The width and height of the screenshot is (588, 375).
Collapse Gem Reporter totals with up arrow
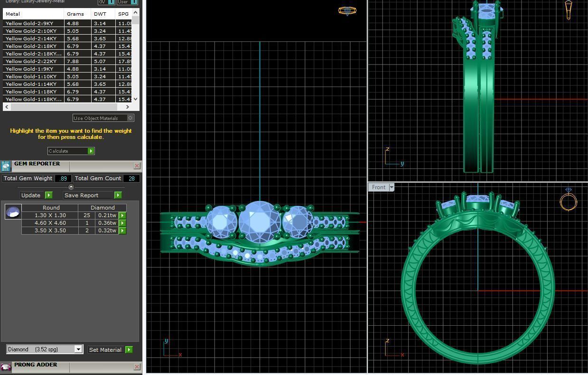(x=71, y=187)
